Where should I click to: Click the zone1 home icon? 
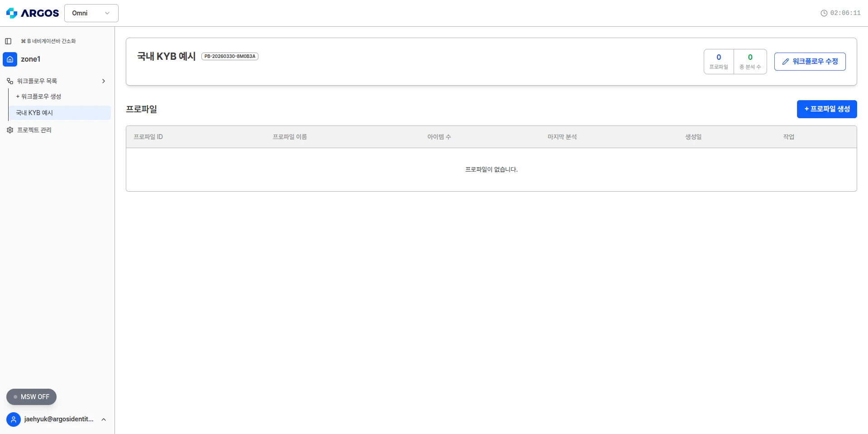click(x=10, y=59)
